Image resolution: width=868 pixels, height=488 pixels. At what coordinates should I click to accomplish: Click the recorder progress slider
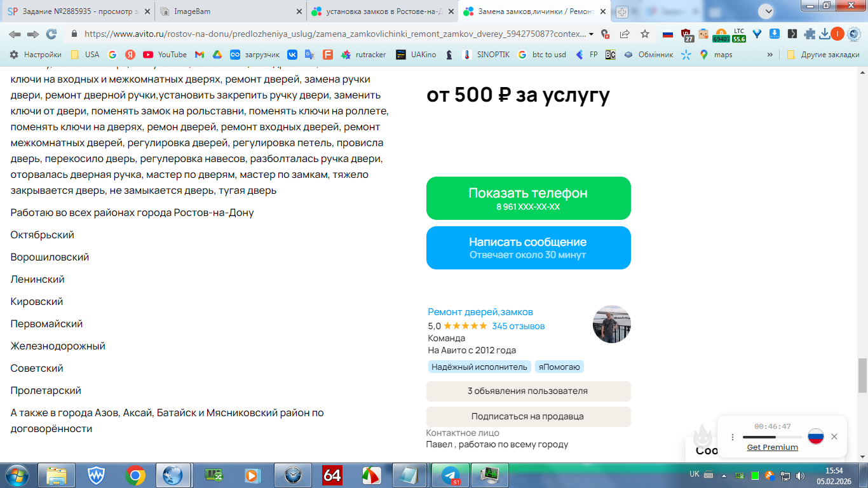[x=772, y=437]
